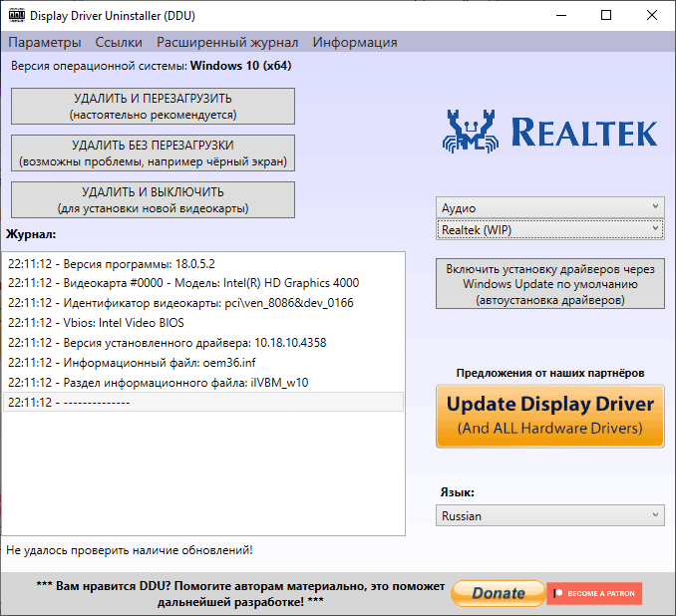The width and height of the screenshot is (676, 616).
Task: Enable driver install via Windows Update button
Action: point(550,284)
